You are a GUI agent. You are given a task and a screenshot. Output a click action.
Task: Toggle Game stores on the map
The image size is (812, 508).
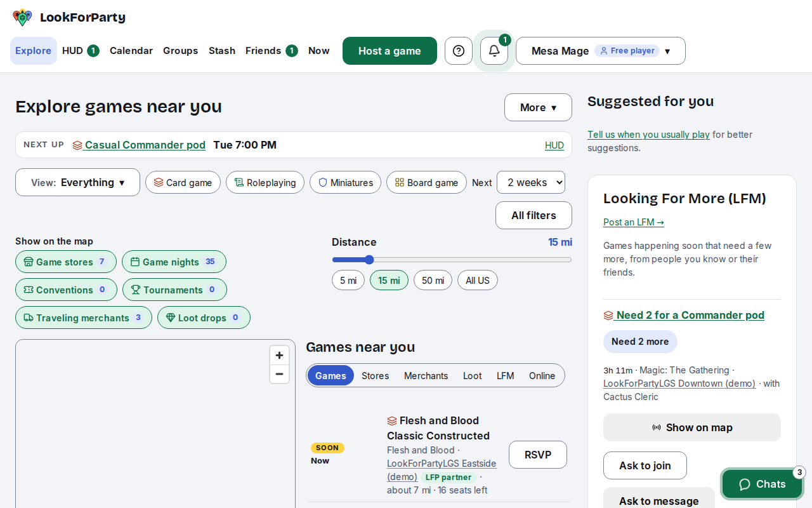pyautogui.click(x=66, y=262)
